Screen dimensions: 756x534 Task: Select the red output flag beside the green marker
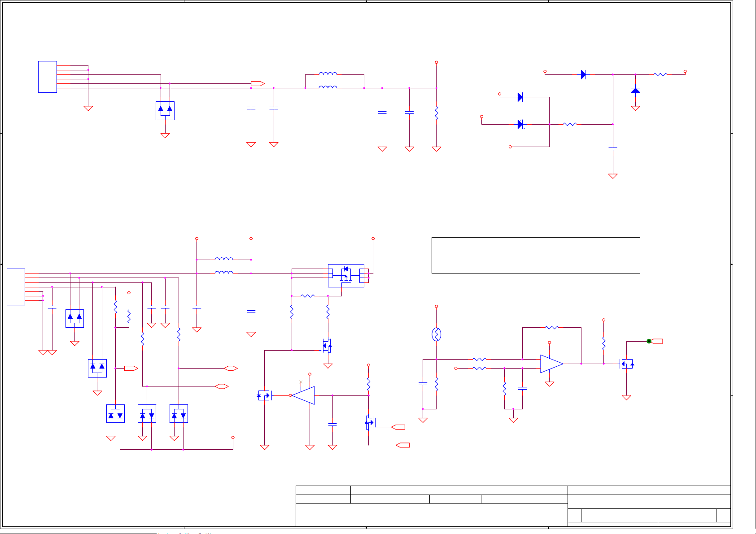657,341
